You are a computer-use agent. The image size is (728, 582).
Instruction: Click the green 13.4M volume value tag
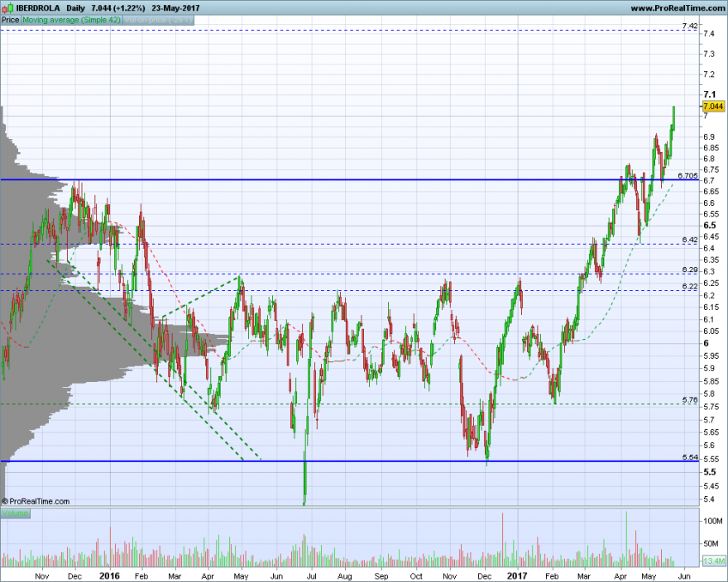(713, 561)
